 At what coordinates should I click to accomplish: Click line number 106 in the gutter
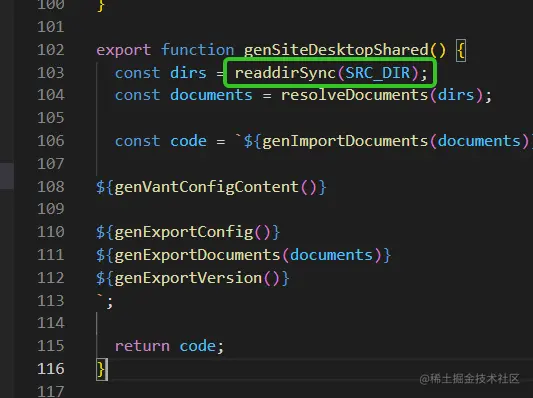(51, 141)
